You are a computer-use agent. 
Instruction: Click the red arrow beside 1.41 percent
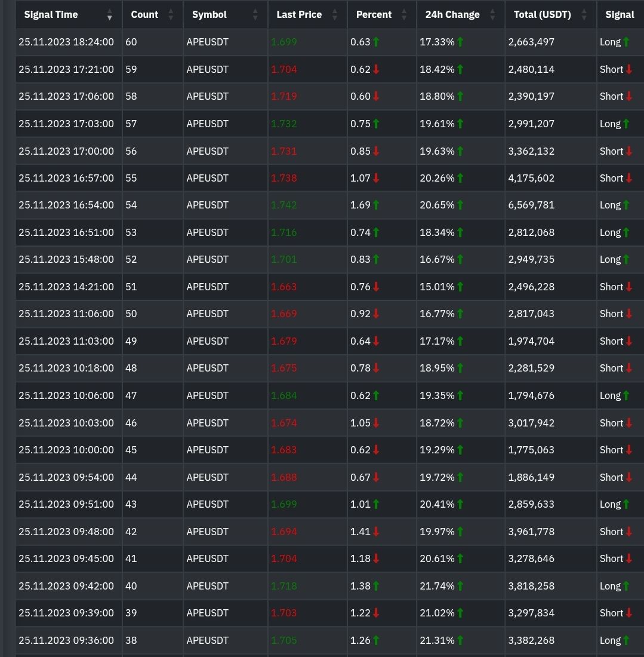[376, 532]
